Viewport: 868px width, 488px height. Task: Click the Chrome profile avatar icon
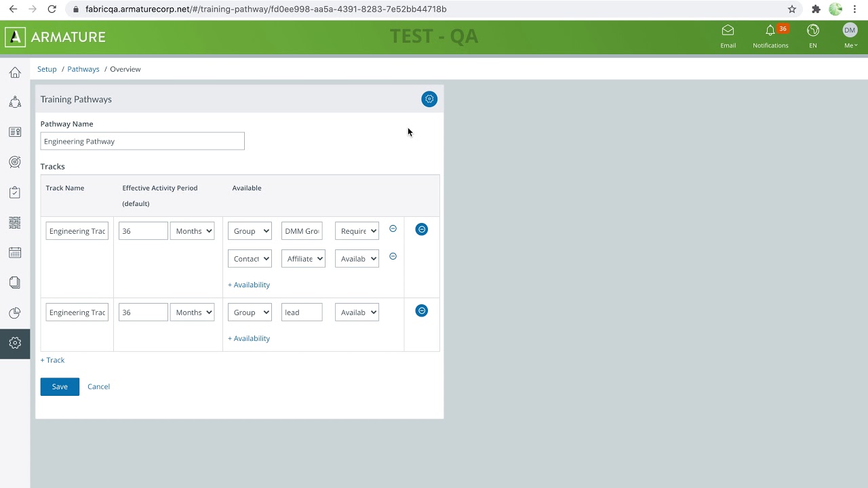(835, 9)
